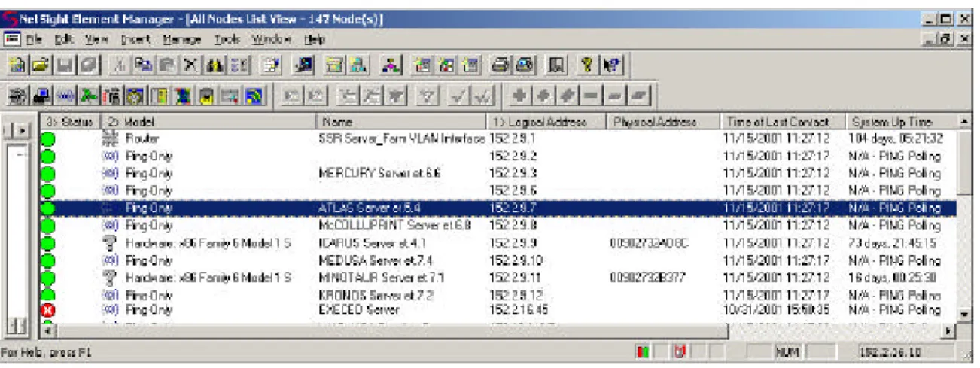Click the vertical scrollbar up arrow
Image resolution: width=980 pixels, height=368 pixels.
pos(964,120)
